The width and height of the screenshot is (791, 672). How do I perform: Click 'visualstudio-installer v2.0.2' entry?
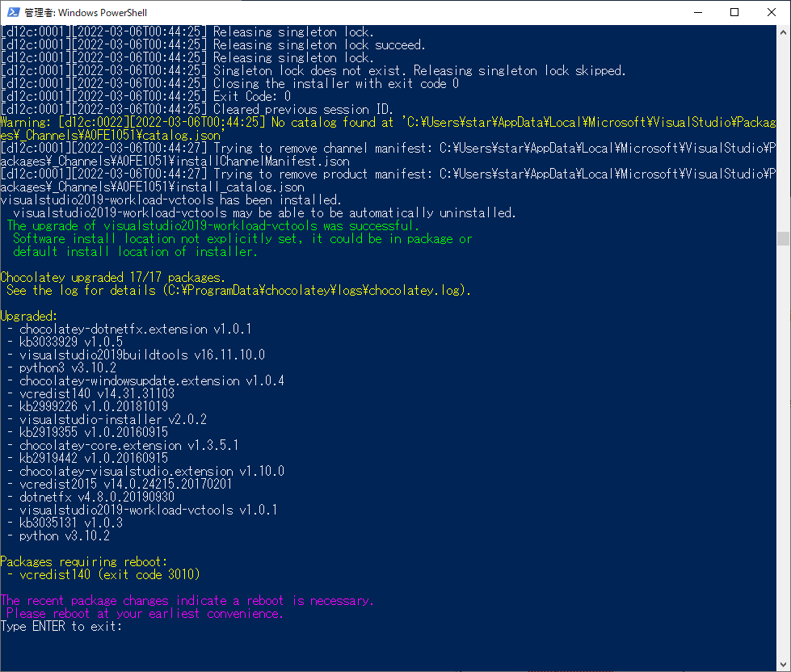point(113,419)
